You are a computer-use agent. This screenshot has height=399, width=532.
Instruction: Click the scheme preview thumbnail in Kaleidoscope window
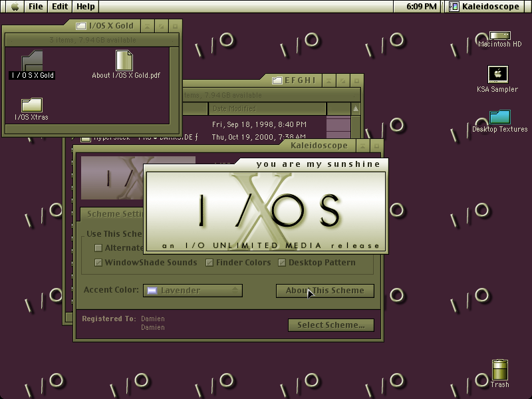pos(112,178)
